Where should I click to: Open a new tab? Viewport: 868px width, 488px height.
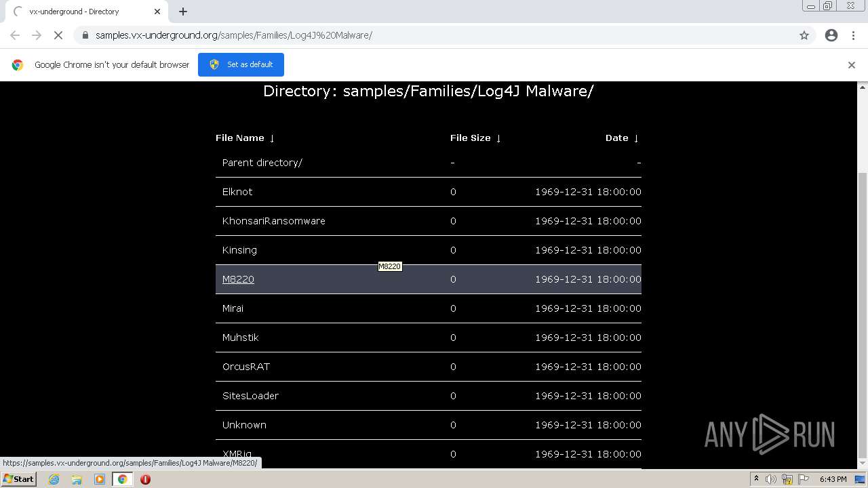183,12
